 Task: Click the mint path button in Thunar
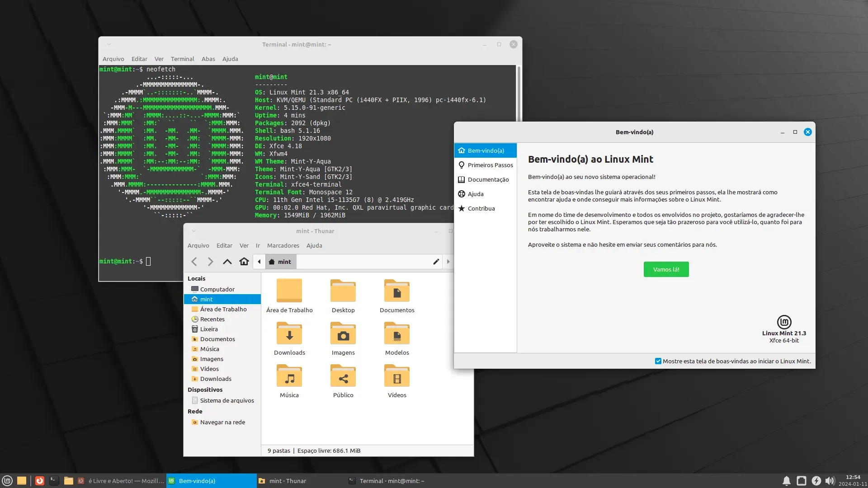280,262
